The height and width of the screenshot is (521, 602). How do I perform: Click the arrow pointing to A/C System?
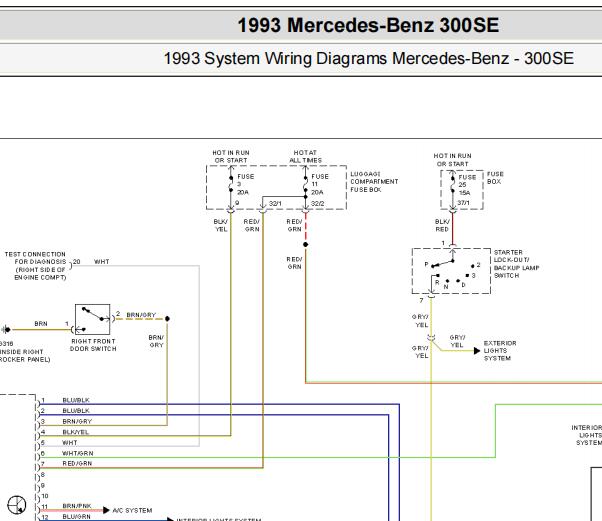[106, 510]
